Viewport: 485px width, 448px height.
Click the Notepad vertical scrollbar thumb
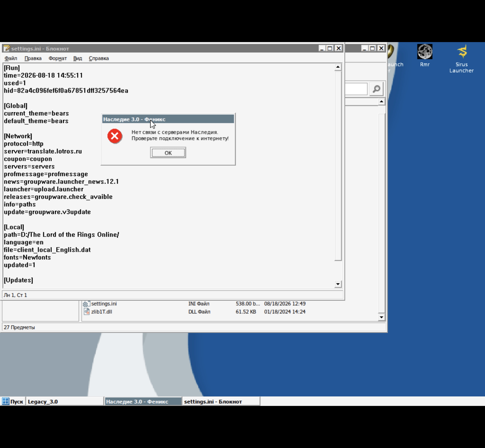tap(338, 166)
